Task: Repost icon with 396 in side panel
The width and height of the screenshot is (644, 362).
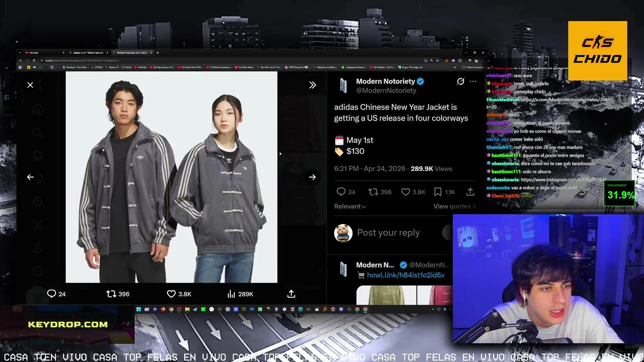Action: coord(373,192)
